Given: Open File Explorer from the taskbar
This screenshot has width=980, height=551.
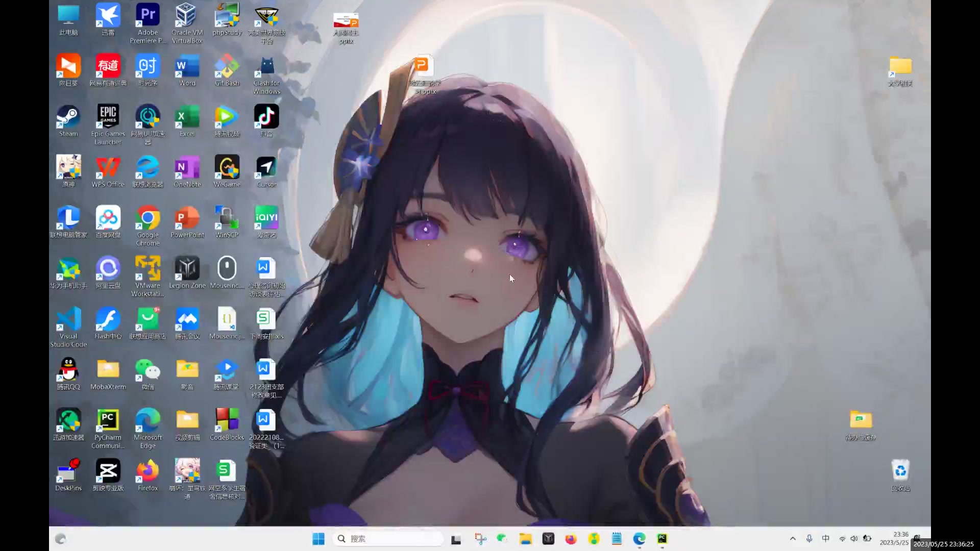Looking at the screenshot, I should click(x=526, y=539).
